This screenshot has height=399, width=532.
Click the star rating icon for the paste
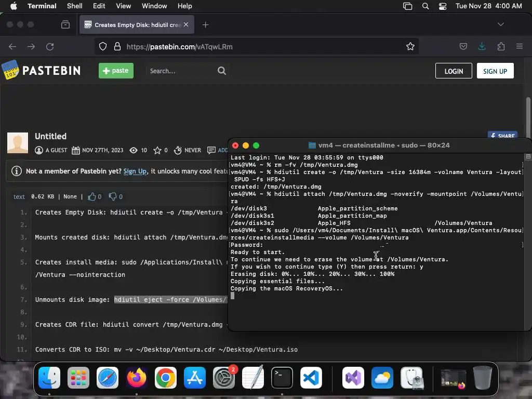click(157, 150)
